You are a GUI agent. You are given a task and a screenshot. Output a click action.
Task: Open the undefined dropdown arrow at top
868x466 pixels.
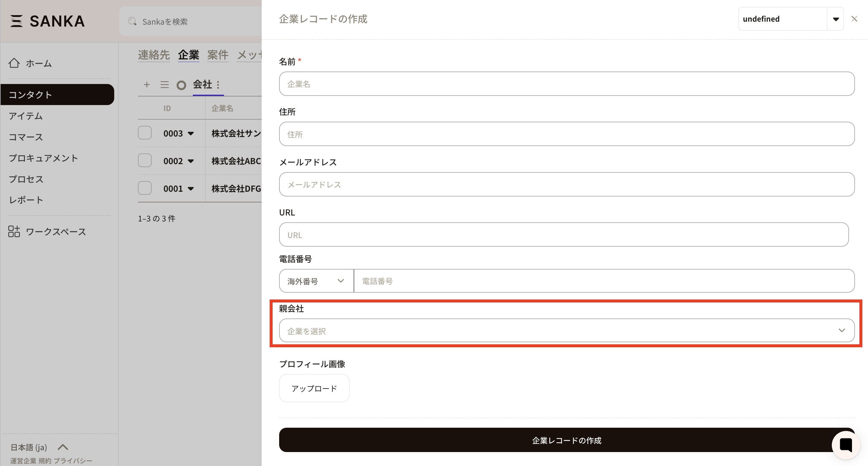(x=835, y=19)
